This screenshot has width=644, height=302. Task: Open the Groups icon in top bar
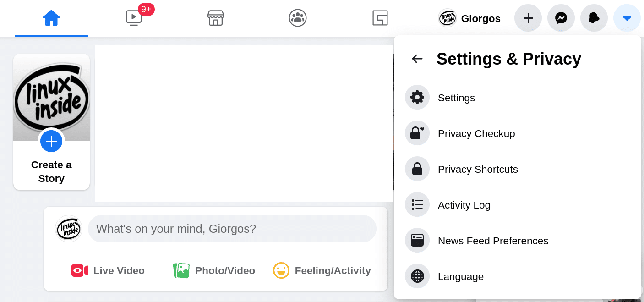[298, 18]
